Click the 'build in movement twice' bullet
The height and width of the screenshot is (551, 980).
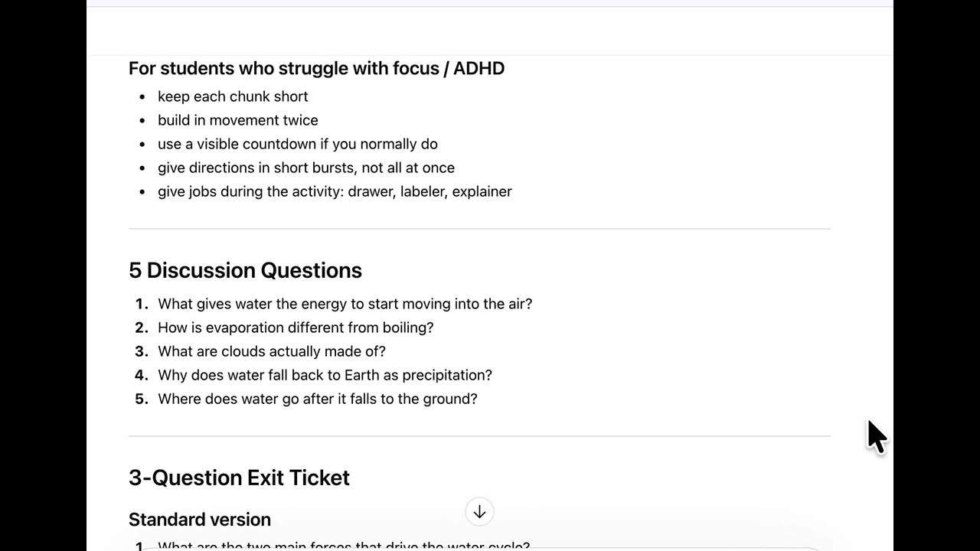point(237,120)
